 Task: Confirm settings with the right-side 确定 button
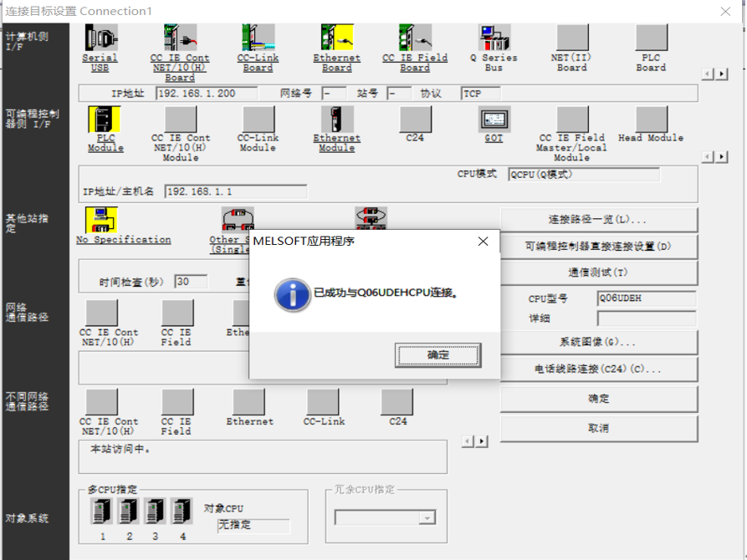click(599, 399)
